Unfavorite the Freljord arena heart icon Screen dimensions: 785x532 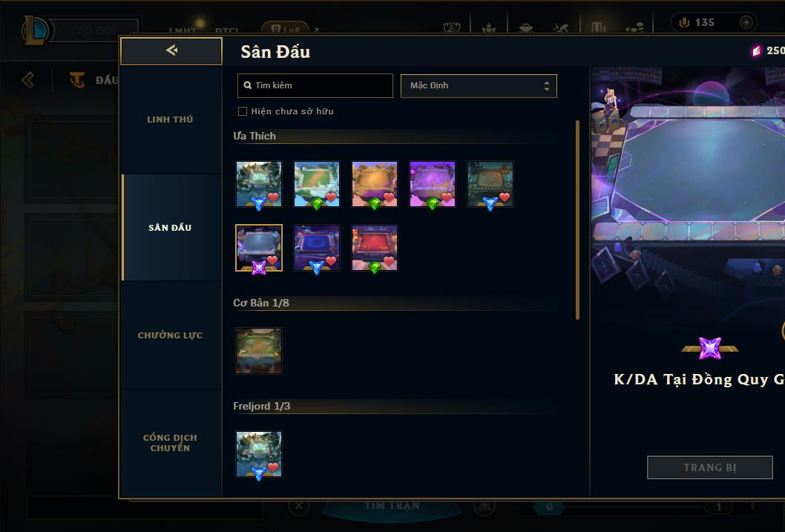tap(273, 467)
